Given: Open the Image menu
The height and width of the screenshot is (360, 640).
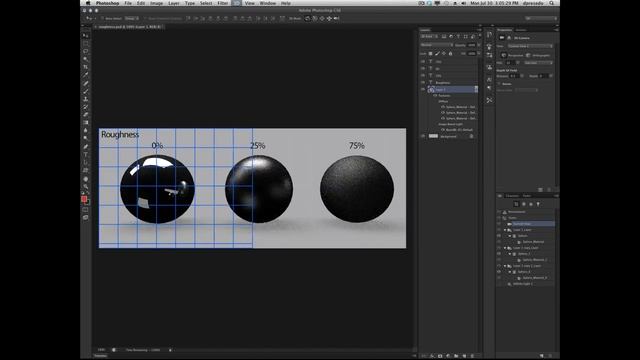Looking at the screenshot, I should [156, 3].
